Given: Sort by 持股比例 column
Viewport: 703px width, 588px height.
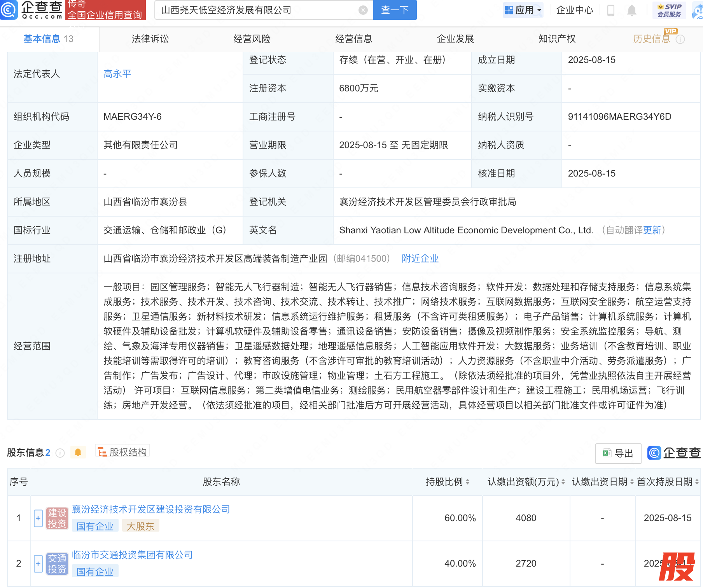Looking at the screenshot, I should click(467, 482).
